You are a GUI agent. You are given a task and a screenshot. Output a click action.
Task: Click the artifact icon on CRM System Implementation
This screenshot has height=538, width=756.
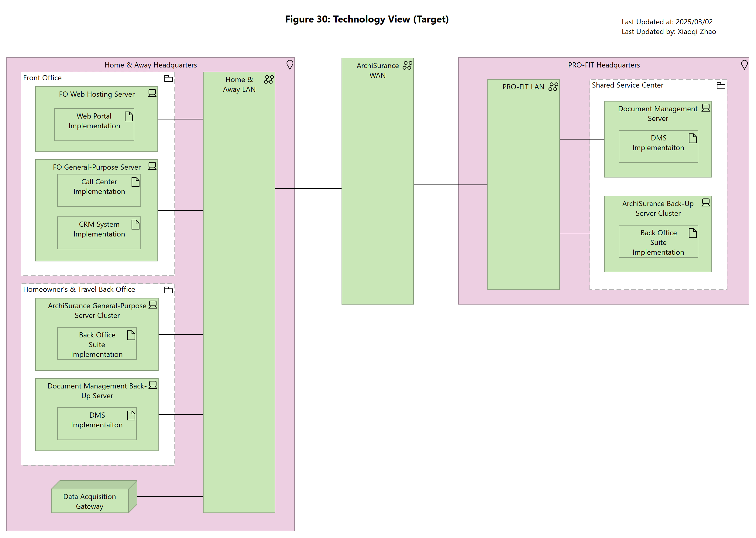136,225
